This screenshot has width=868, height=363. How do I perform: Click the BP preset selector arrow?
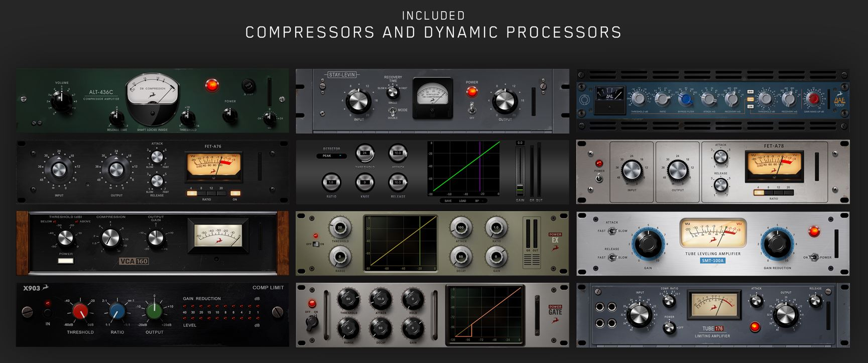[x=482, y=201]
